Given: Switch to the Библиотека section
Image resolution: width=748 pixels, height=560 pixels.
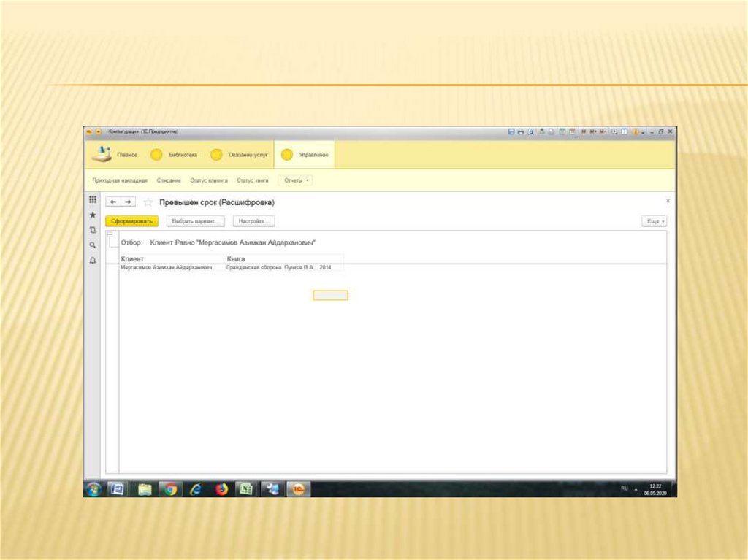Looking at the screenshot, I should tap(175, 155).
